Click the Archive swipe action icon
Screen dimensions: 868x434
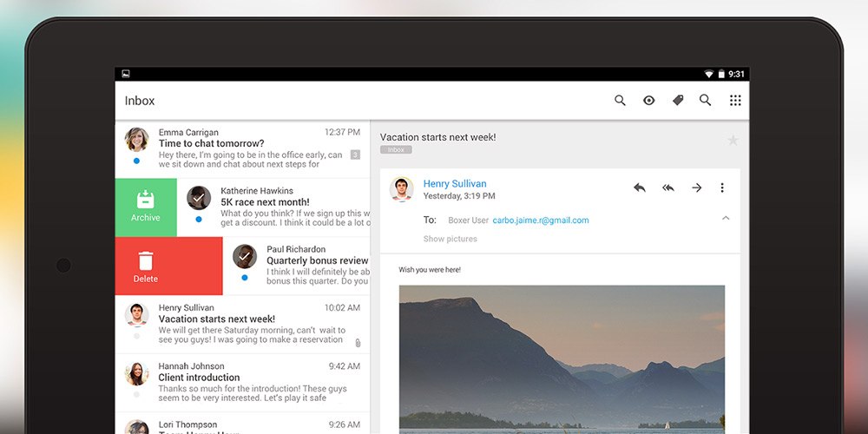tap(146, 200)
